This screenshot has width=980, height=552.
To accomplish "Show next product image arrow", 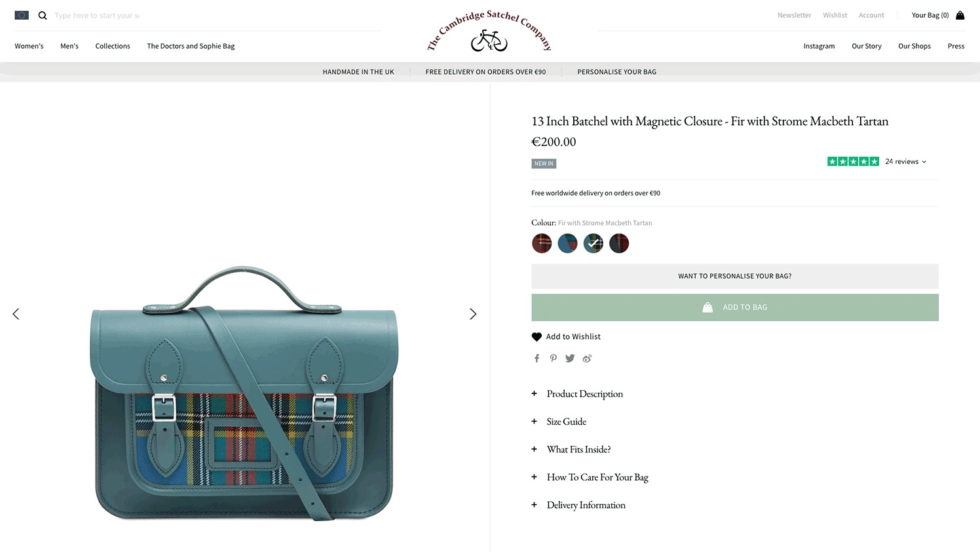I will point(473,314).
